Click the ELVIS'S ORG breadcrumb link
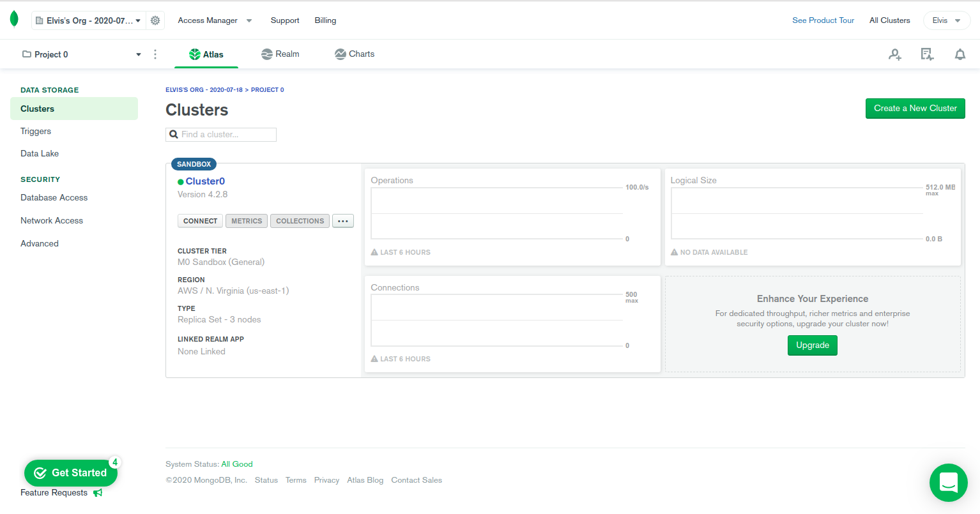The height and width of the screenshot is (514, 980). click(204, 90)
